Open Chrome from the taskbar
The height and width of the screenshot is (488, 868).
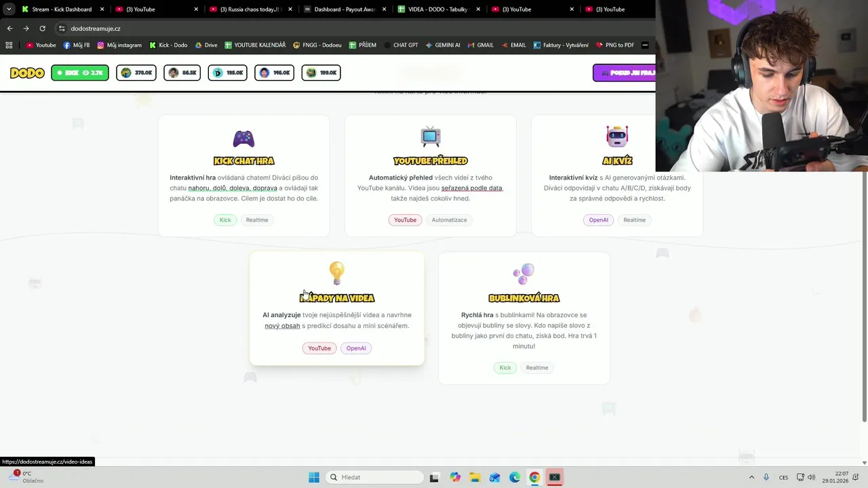pyautogui.click(x=534, y=477)
